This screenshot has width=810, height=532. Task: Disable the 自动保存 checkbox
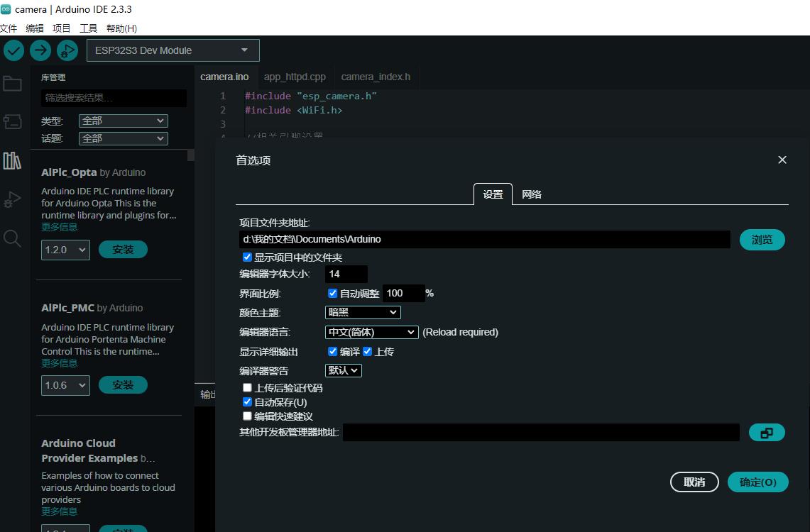click(248, 402)
